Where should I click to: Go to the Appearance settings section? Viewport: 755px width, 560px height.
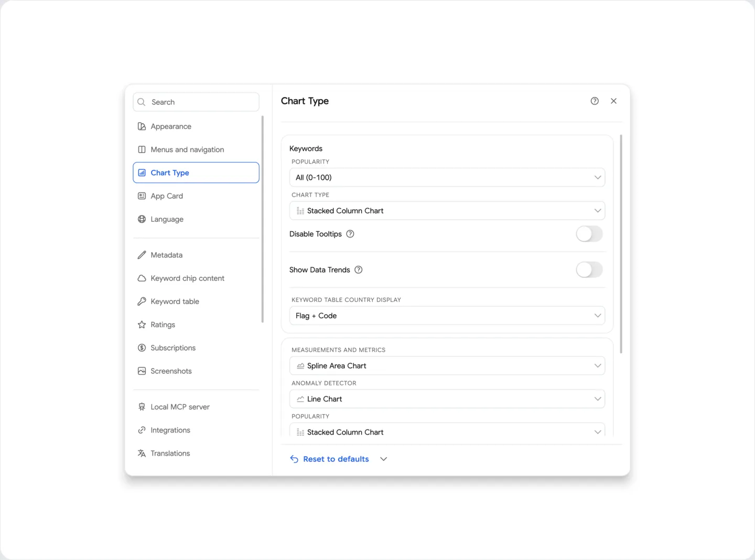click(x=196, y=126)
